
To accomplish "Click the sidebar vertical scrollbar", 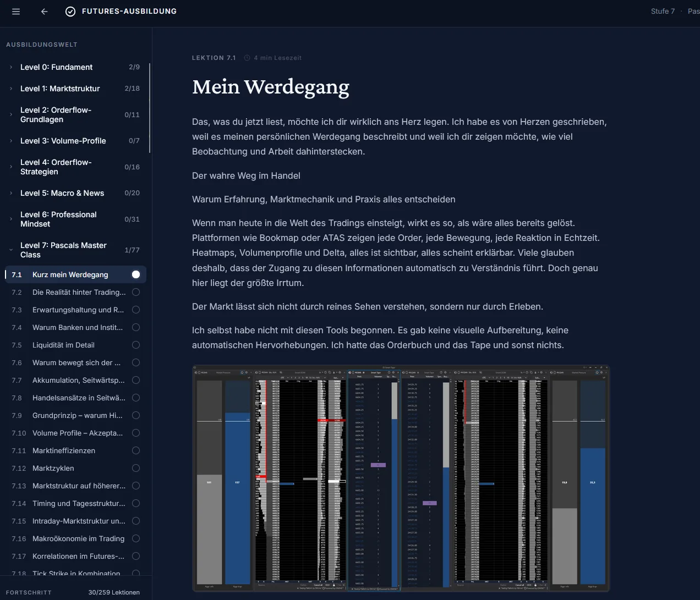I will point(150,108).
